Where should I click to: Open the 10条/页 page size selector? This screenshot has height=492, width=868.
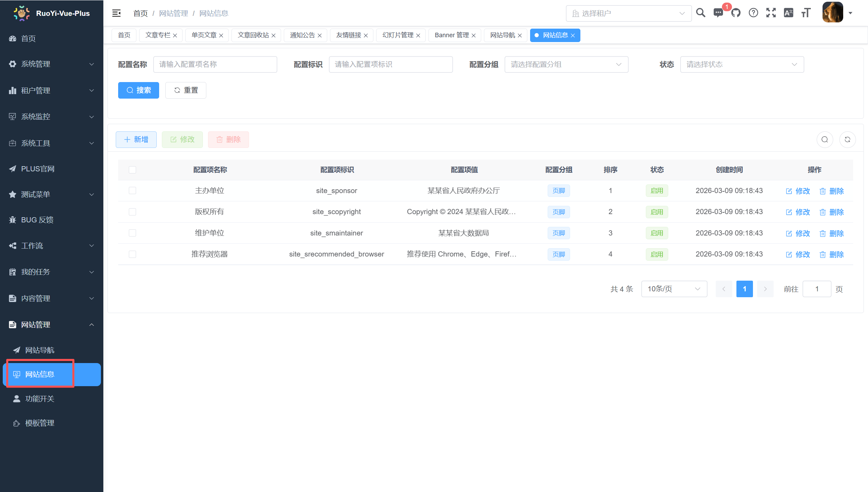[x=674, y=289]
